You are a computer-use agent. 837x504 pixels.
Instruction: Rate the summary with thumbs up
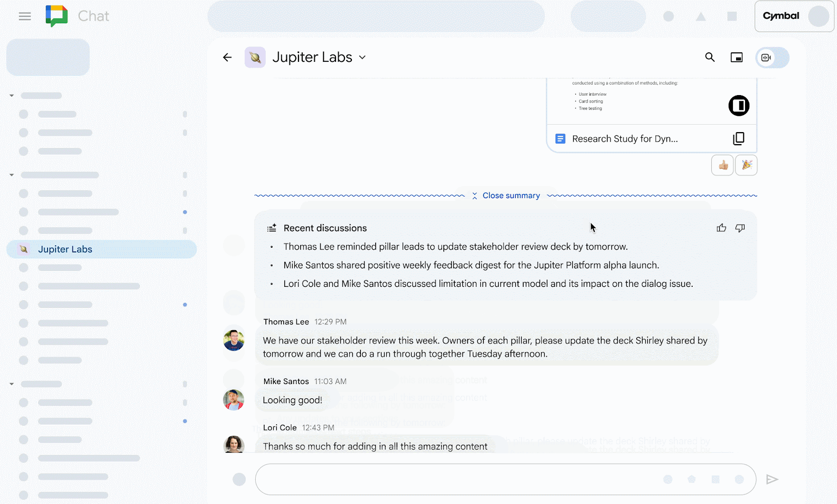coord(721,228)
